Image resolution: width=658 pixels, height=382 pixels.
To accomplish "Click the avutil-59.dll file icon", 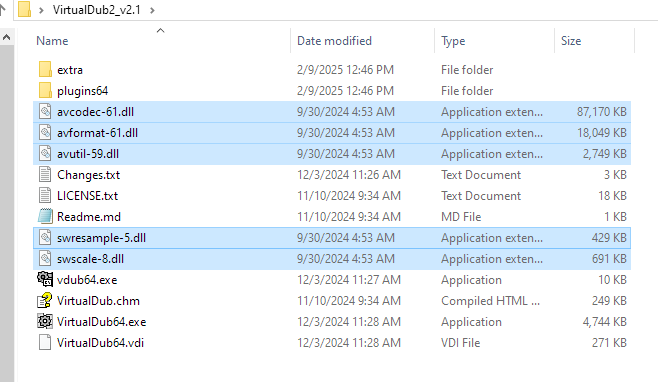I will (45, 154).
